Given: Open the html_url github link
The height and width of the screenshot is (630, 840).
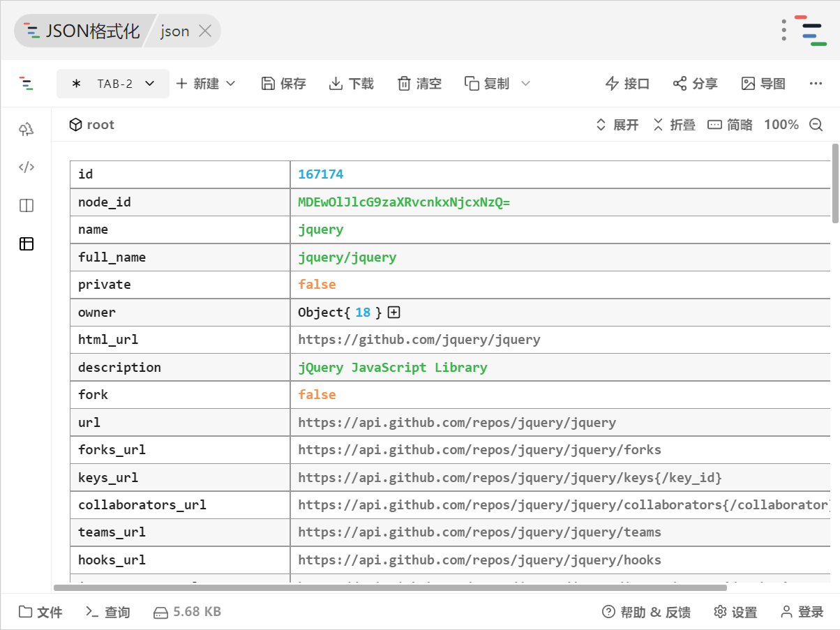Looking at the screenshot, I should [x=419, y=340].
